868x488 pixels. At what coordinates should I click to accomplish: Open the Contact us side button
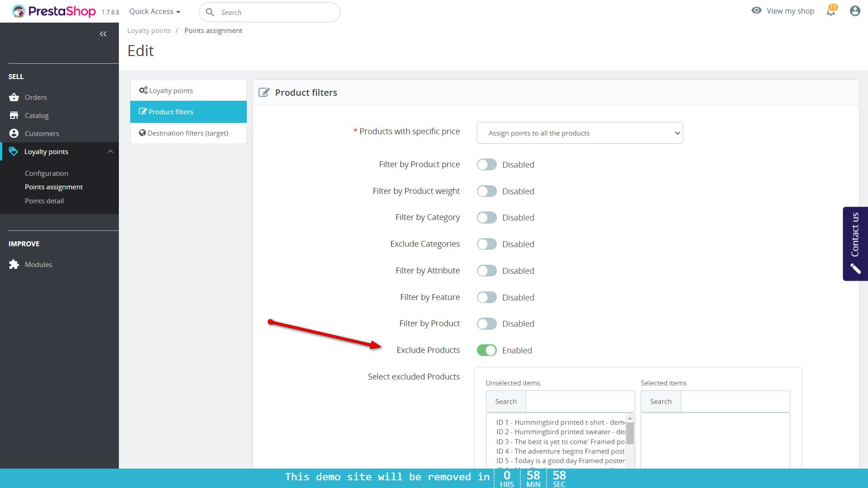click(x=854, y=244)
